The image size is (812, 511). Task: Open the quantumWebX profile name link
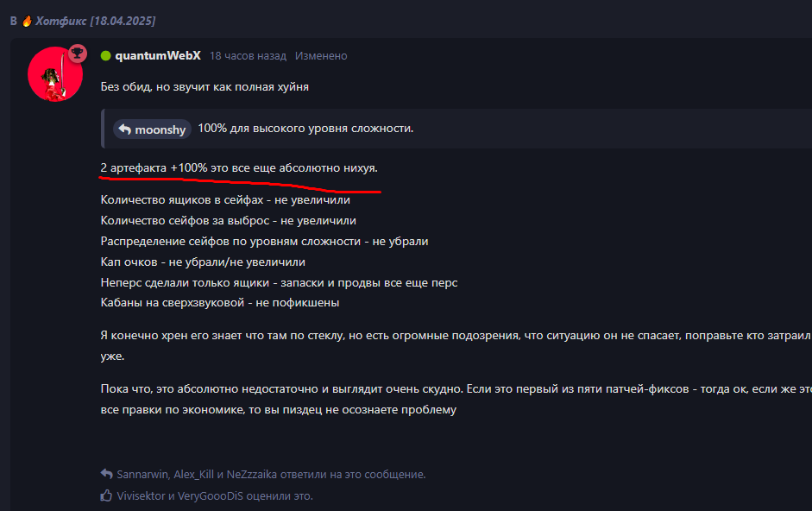coord(157,56)
